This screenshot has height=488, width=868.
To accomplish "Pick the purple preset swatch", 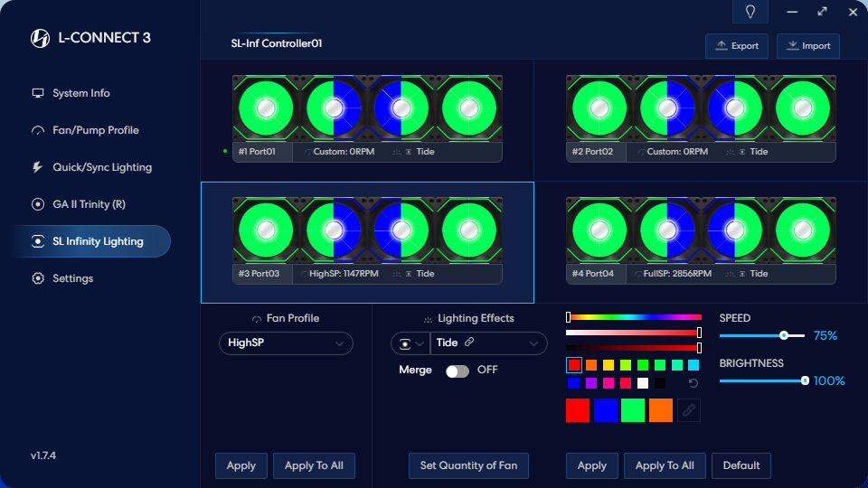I will pyautogui.click(x=591, y=383).
